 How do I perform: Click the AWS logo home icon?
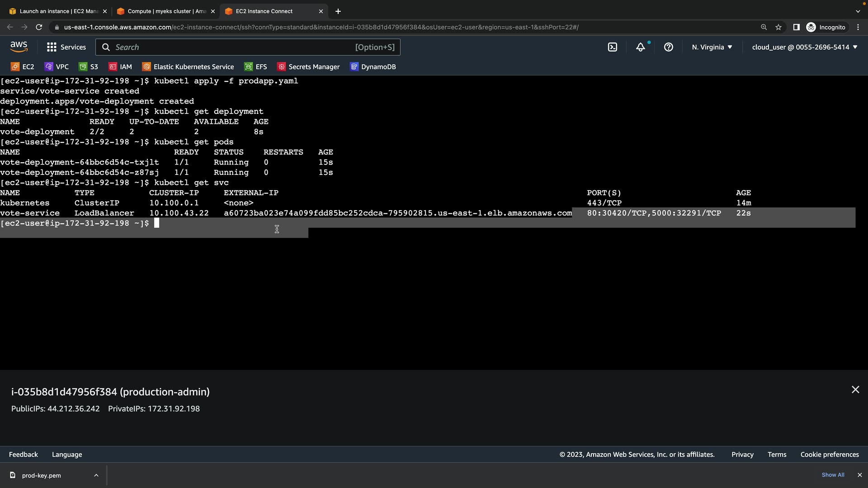point(19,47)
